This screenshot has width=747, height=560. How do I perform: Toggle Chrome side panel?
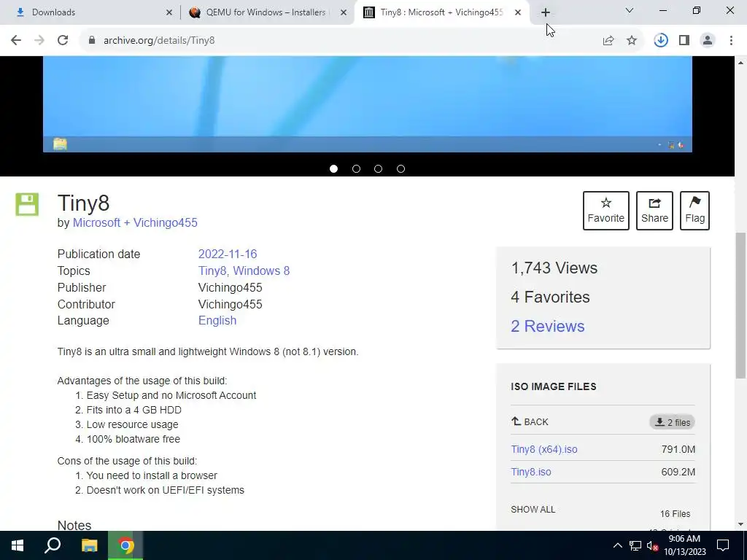pos(684,41)
